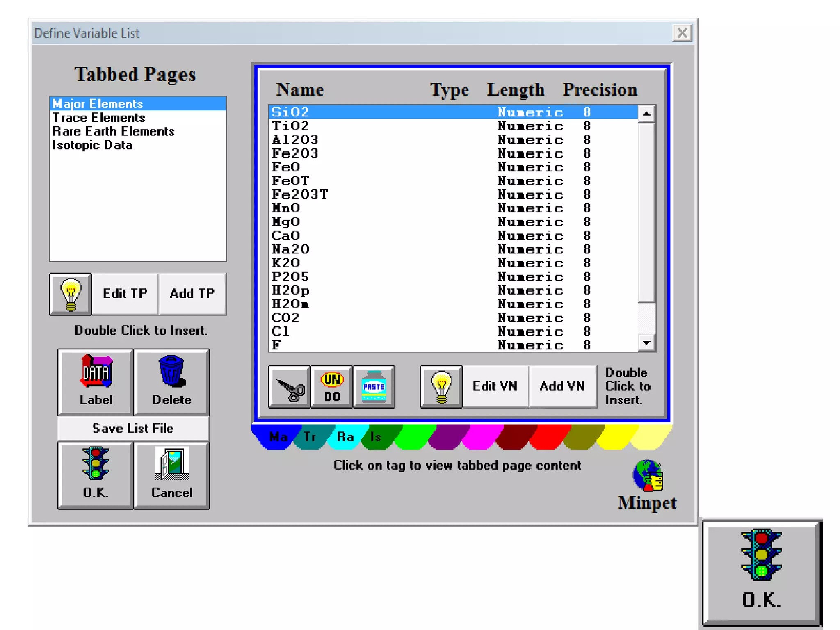Select the Fe2O3T variable row
This screenshot has width=840, height=630.
pos(300,194)
